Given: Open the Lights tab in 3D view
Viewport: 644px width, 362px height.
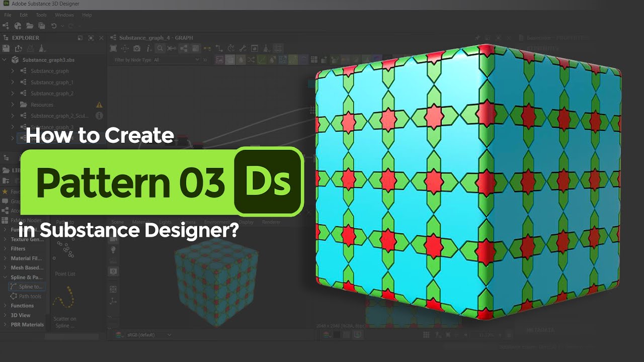Looking at the screenshot, I should (x=165, y=222).
